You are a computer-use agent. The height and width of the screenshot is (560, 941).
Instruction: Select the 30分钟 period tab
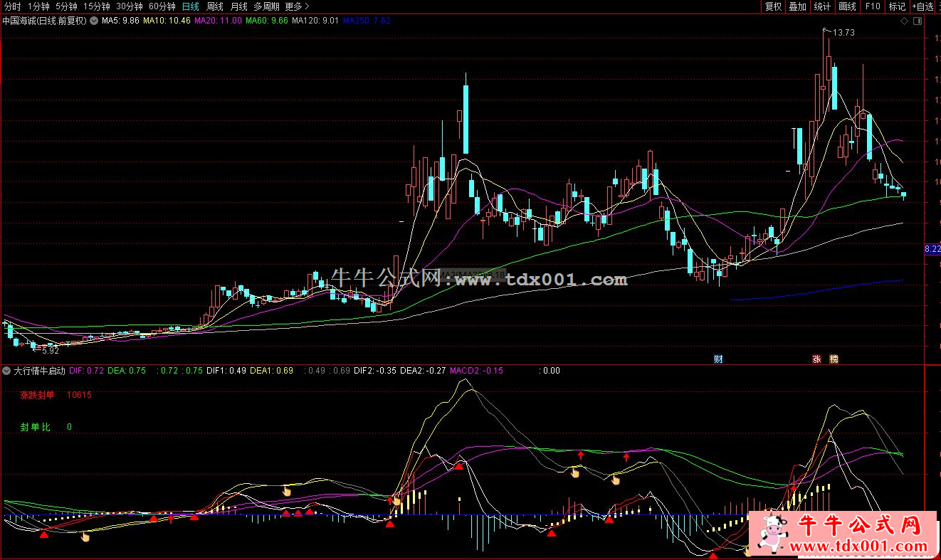(x=129, y=6)
